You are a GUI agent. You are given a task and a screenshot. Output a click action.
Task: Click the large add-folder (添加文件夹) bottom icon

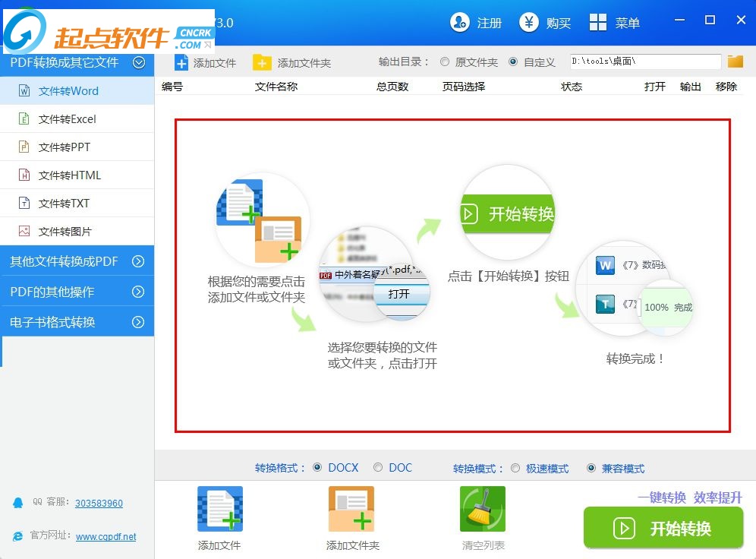click(x=351, y=509)
